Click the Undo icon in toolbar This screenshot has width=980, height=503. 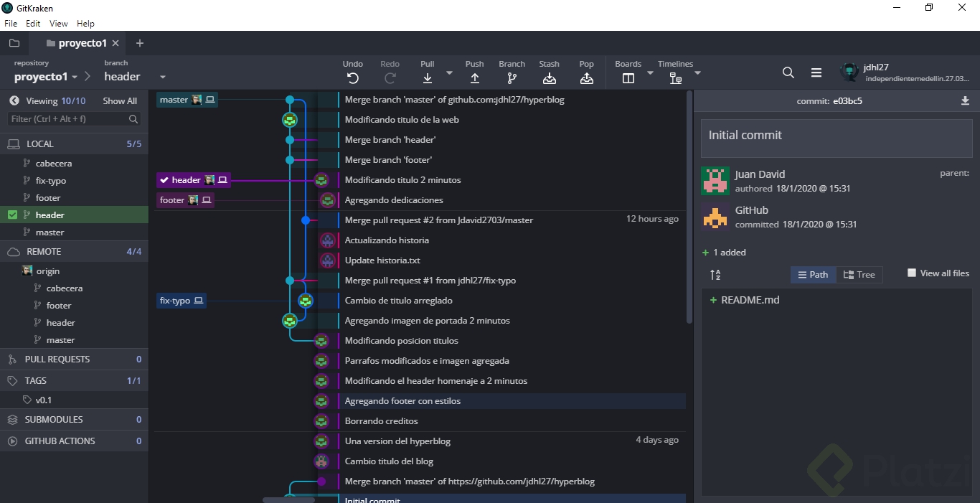point(352,78)
